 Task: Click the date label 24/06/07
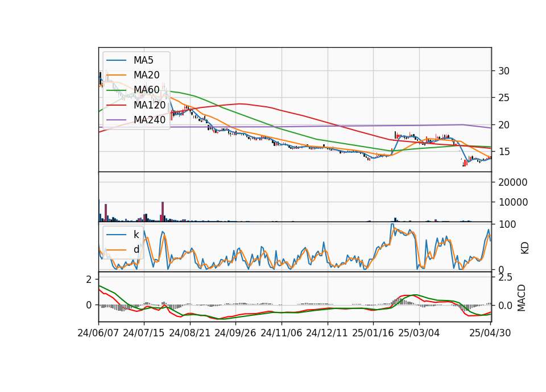(98, 333)
